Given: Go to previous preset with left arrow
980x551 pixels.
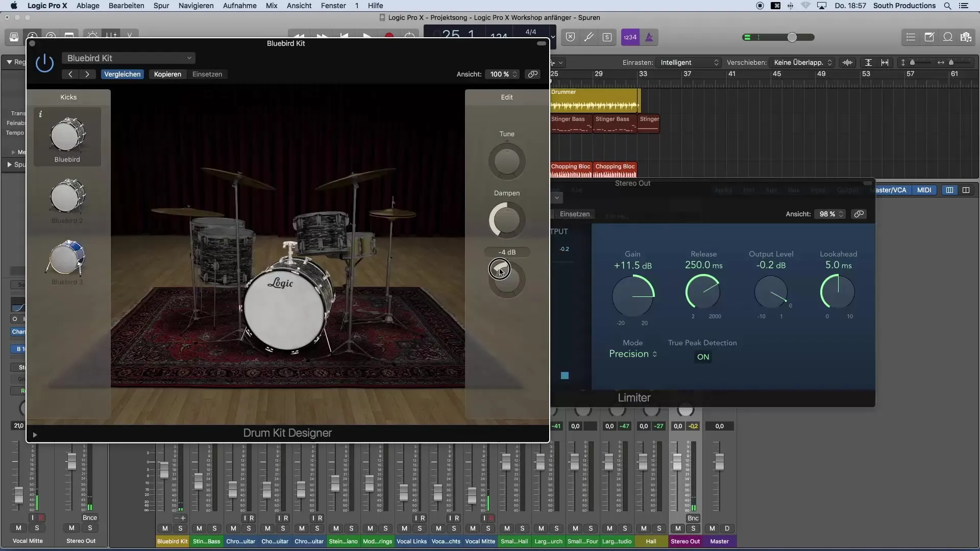Looking at the screenshot, I should tap(70, 74).
